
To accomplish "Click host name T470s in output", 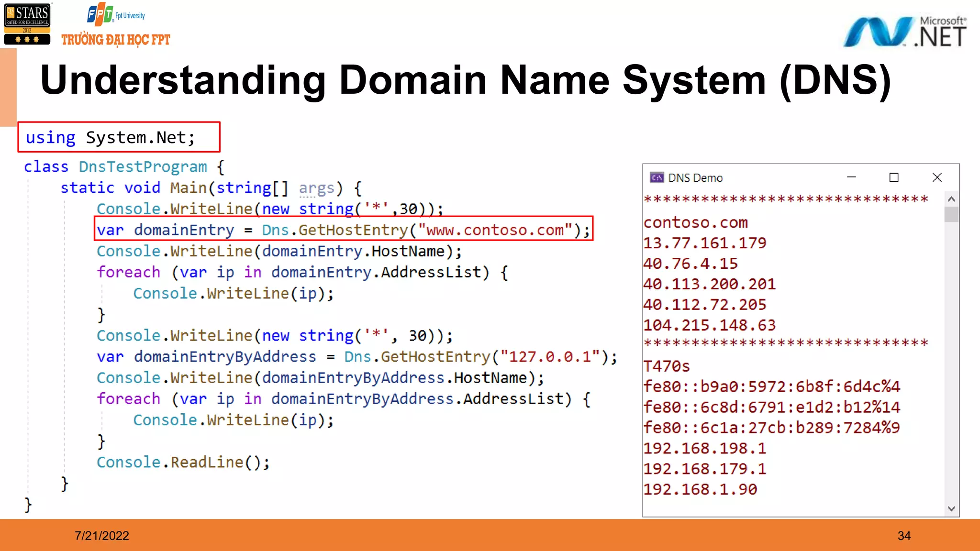I will coord(667,366).
